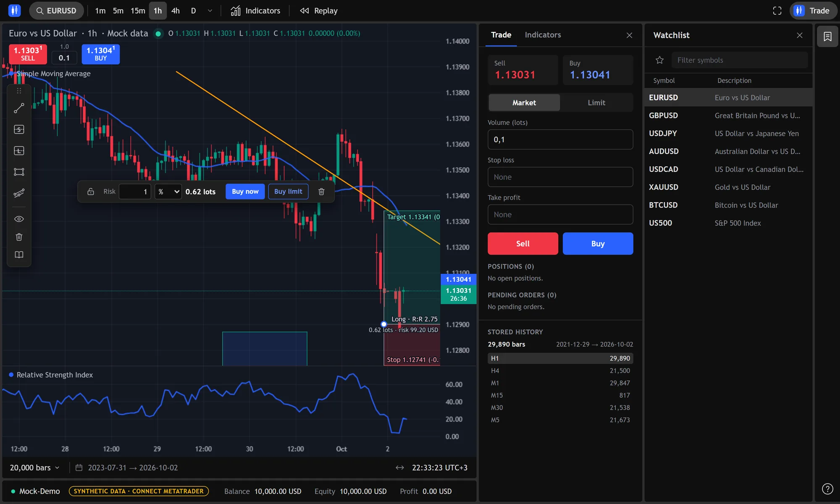
Task: Select the trend line drawing tool
Action: pos(19,108)
